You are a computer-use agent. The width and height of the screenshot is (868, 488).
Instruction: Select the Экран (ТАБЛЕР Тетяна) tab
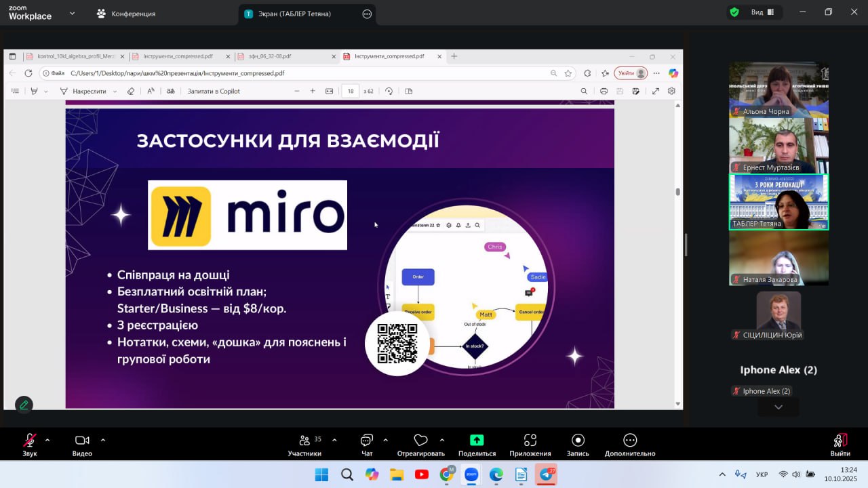click(x=294, y=14)
